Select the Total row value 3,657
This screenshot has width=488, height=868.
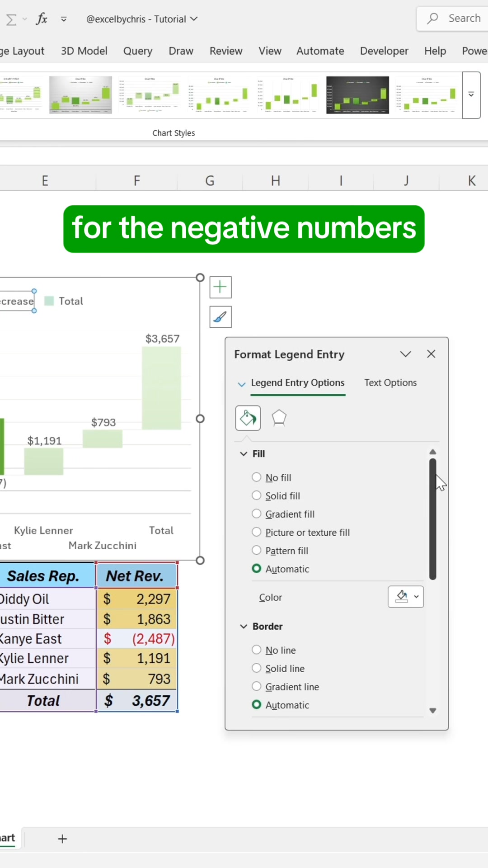(136, 701)
